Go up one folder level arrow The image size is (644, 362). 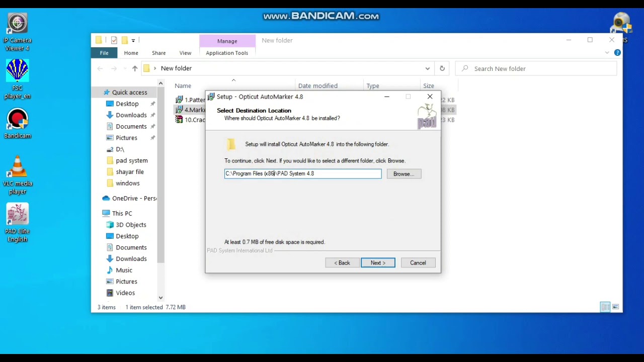134,68
